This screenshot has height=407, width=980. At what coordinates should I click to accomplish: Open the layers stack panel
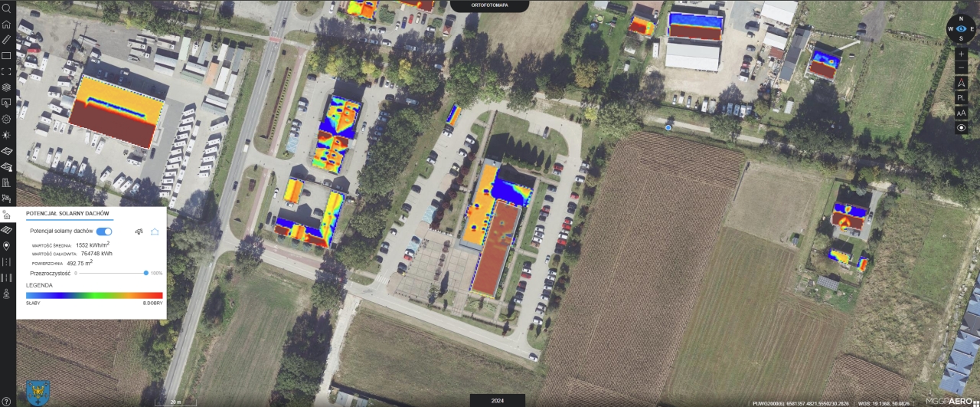(x=6, y=87)
